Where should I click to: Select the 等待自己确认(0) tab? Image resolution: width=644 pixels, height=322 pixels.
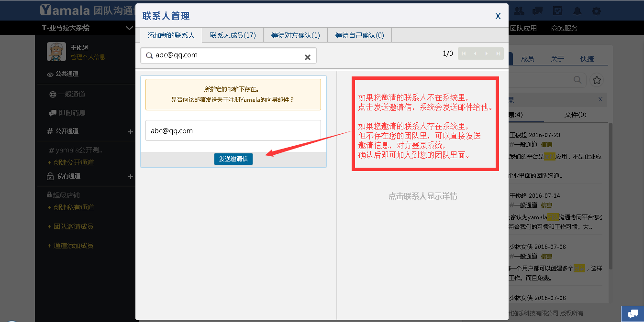(x=359, y=35)
